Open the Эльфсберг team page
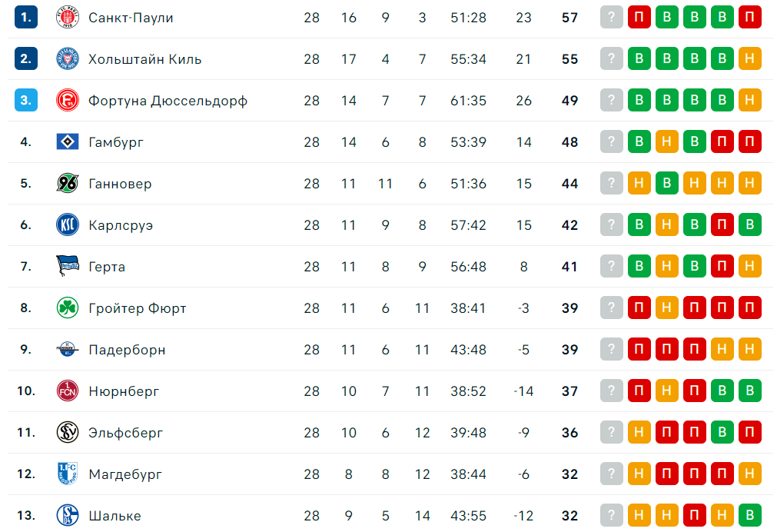Screen dimensions: 777x532 (x=125, y=433)
